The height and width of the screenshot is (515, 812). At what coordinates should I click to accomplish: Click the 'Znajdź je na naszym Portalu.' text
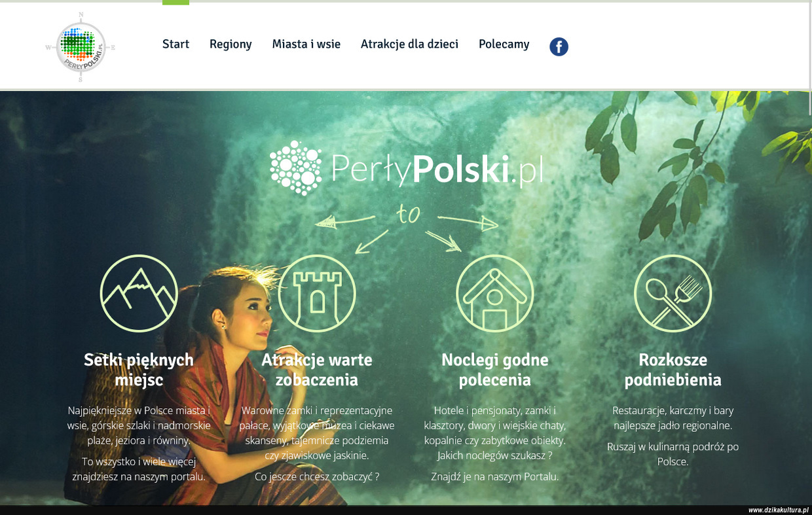click(495, 477)
